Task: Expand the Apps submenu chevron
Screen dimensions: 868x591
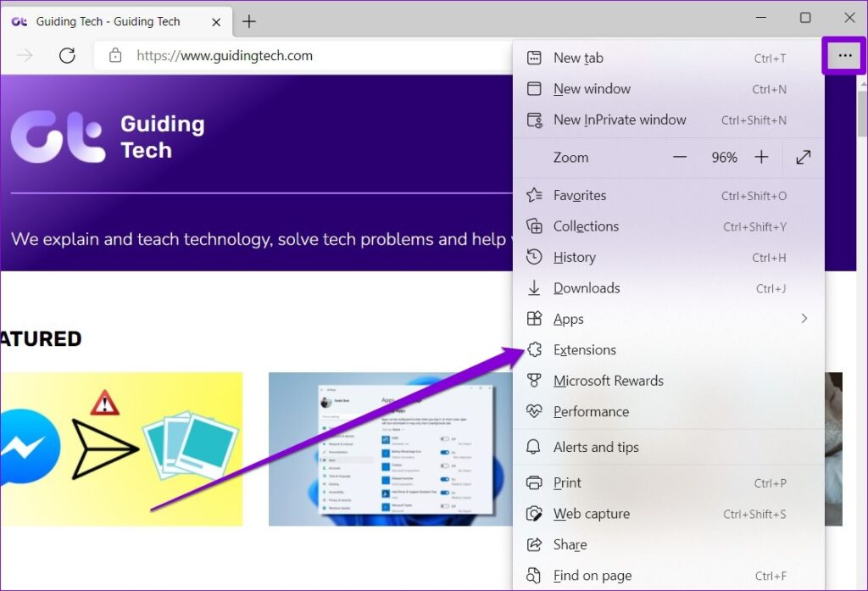Action: [x=804, y=319]
